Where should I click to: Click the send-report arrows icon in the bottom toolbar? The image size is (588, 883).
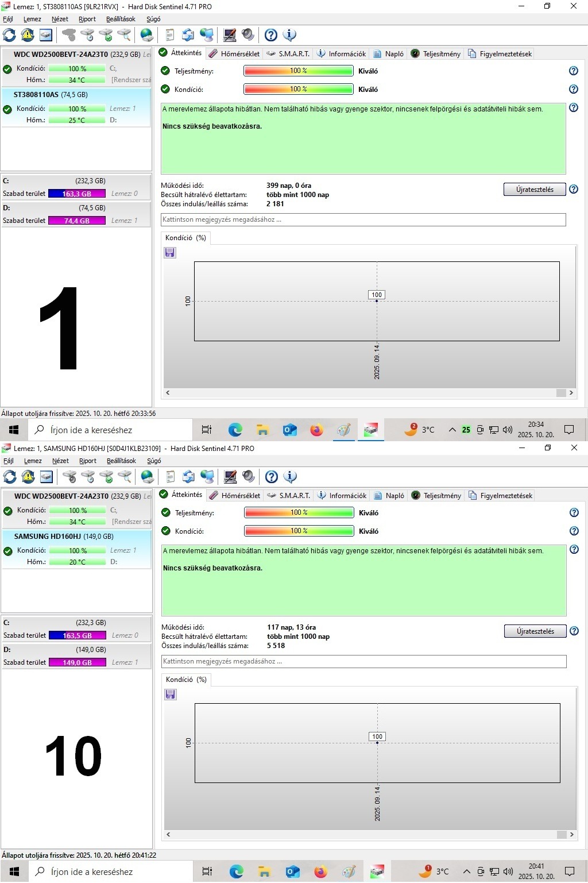pyautogui.click(x=188, y=477)
